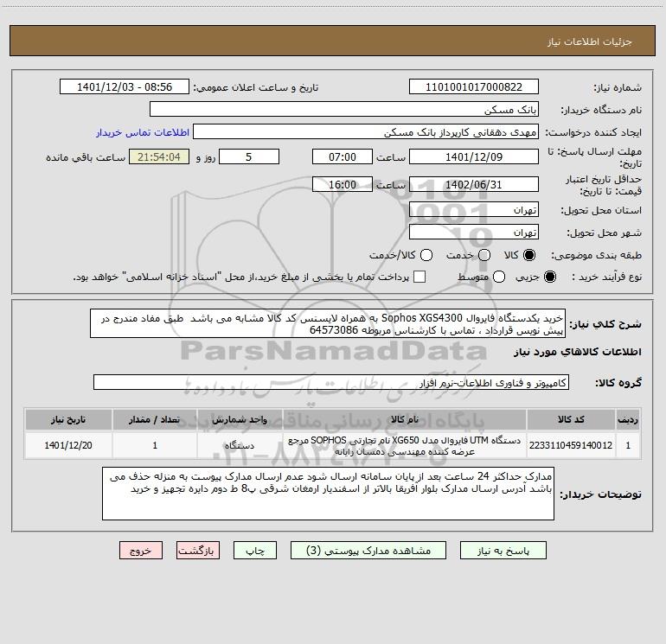666x644 pixels.
Task: Click the 'نام دستگاه خریدار' field
Action: click(343, 110)
